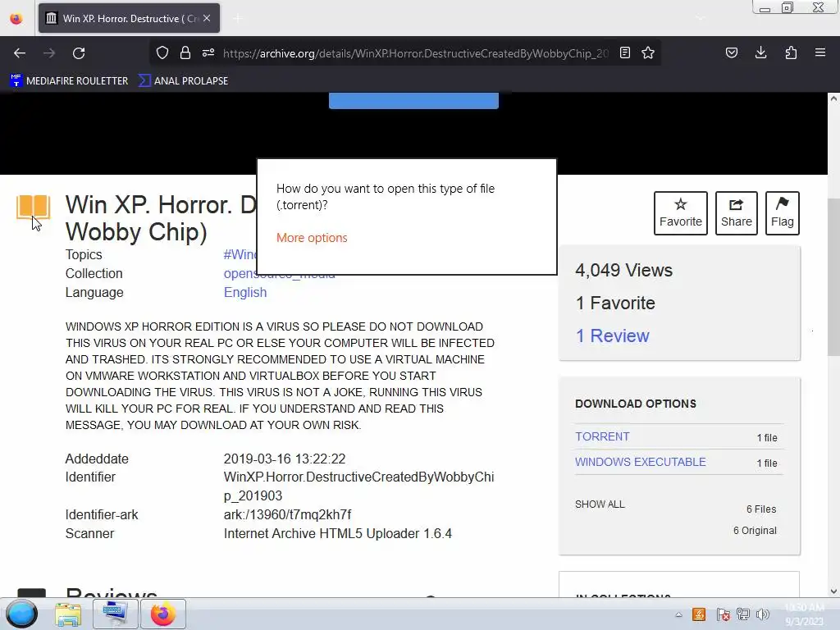This screenshot has width=840, height=630.
Task: Click the page vertical scrollbar thumb
Action: (x=833, y=277)
